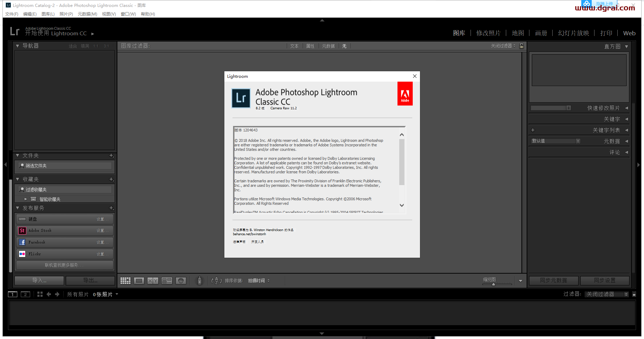Toggle filter switch at filmstrip right end
644x339 pixels.
click(634, 294)
